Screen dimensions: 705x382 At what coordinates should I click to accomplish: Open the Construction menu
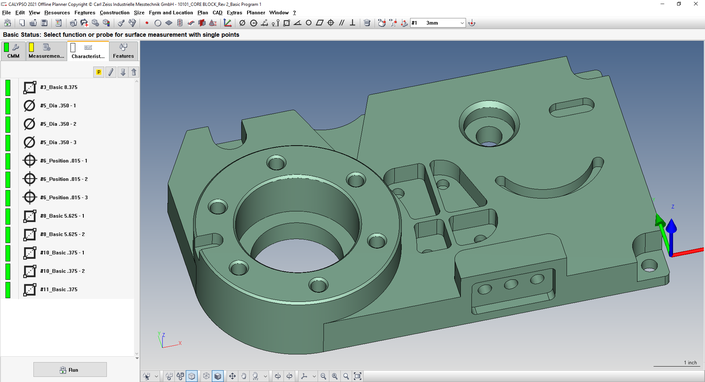pyautogui.click(x=115, y=13)
